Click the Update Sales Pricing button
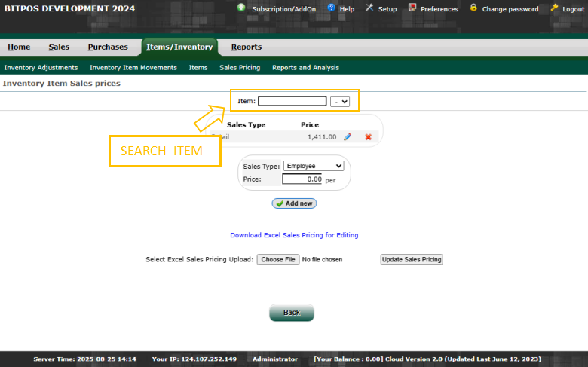 point(412,259)
